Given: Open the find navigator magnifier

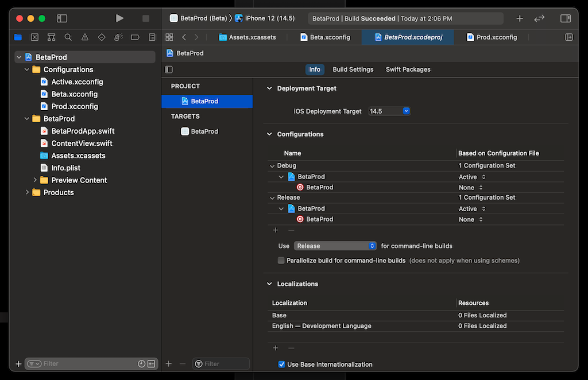Looking at the screenshot, I should click(x=68, y=37).
